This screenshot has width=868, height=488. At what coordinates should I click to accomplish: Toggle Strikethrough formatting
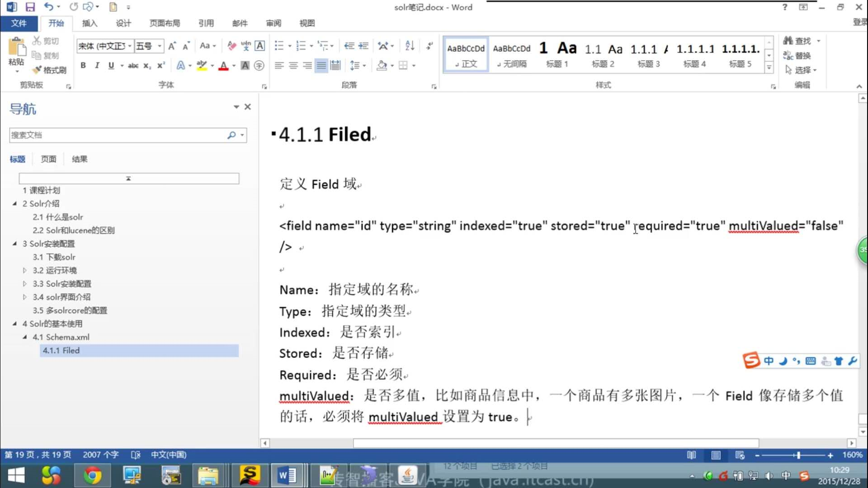click(133, 66)
